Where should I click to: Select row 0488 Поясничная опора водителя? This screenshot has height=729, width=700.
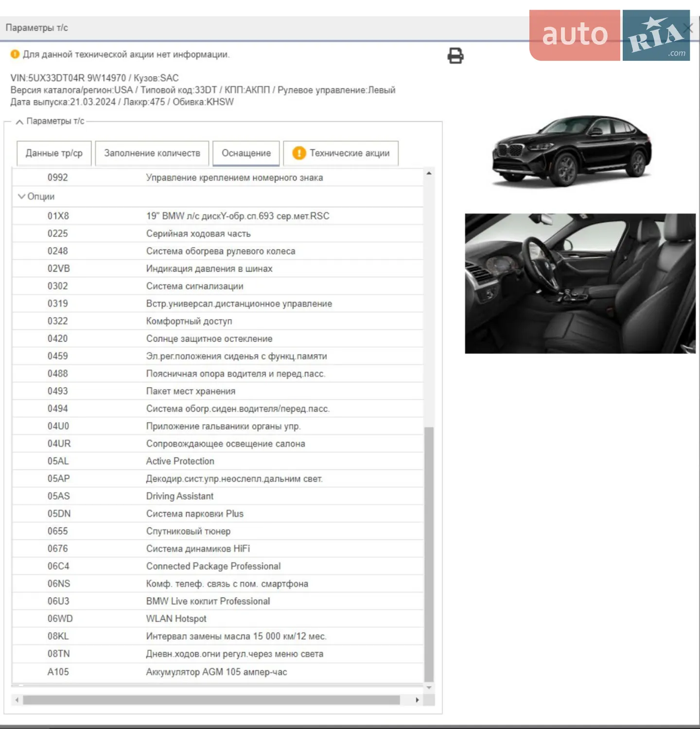tap(218, 373)
